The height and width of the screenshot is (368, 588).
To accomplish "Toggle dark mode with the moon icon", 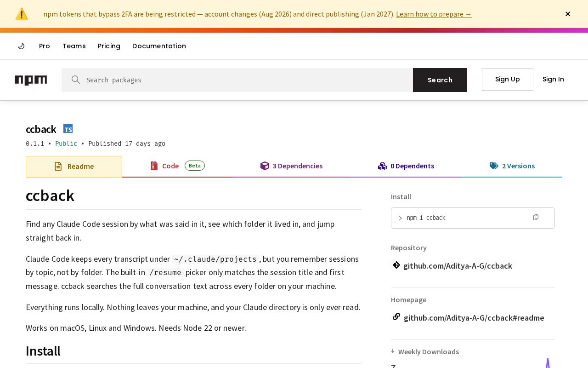I will pos(21,46).
